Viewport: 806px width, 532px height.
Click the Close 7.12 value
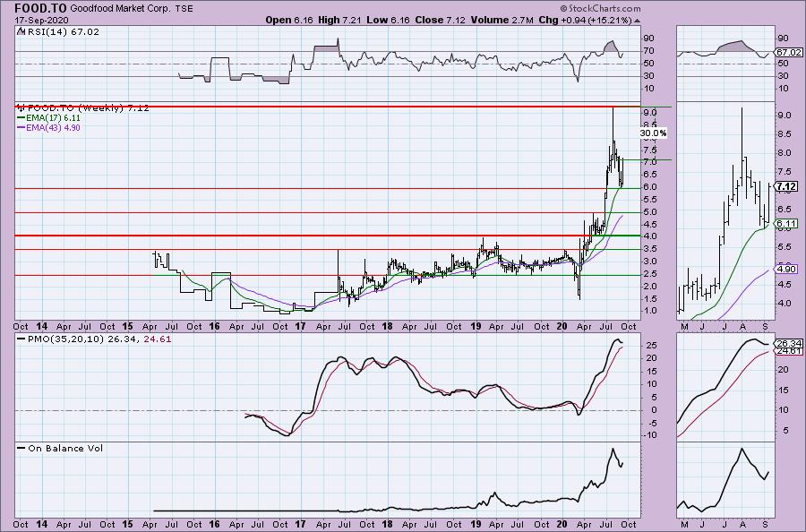440,20
